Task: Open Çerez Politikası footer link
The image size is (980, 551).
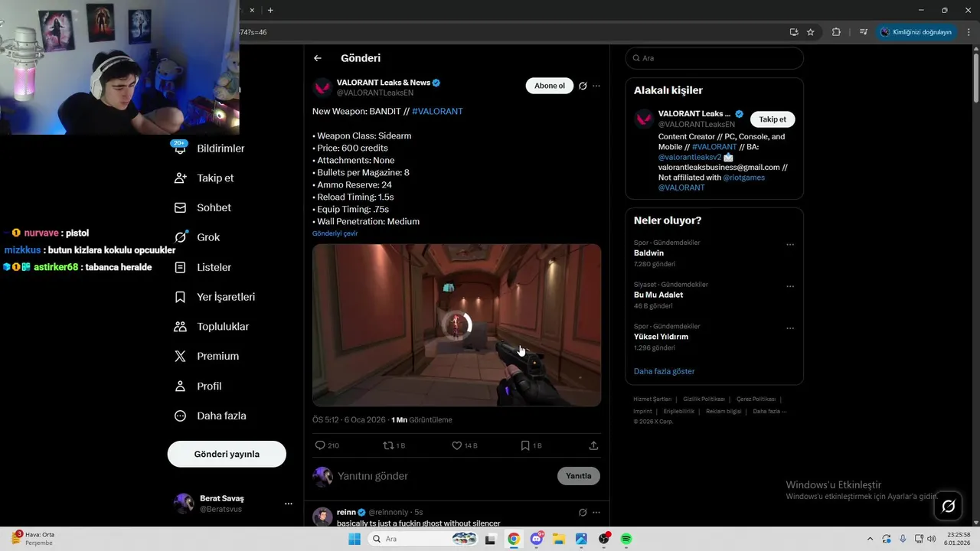Action: (x=756, y=399)
